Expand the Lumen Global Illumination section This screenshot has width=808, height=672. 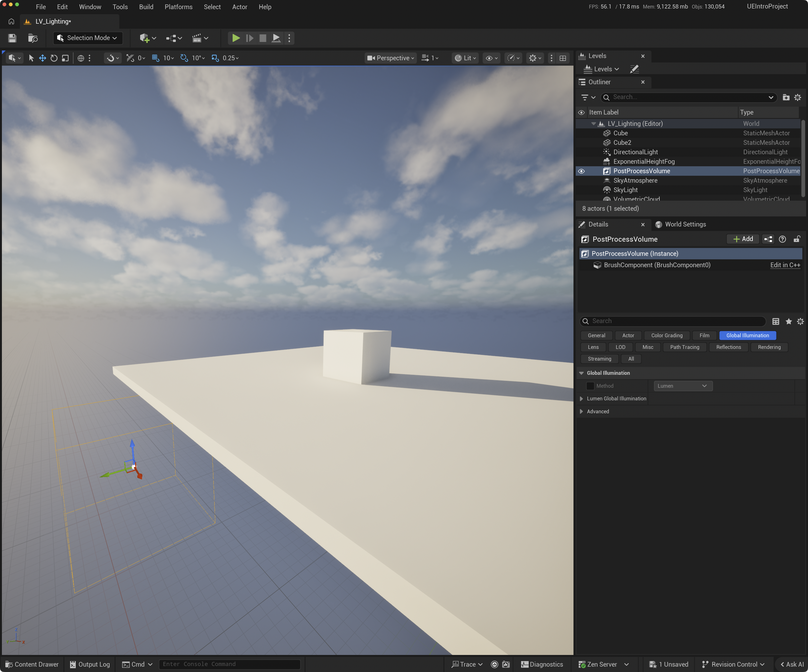[x=581, y=399]
